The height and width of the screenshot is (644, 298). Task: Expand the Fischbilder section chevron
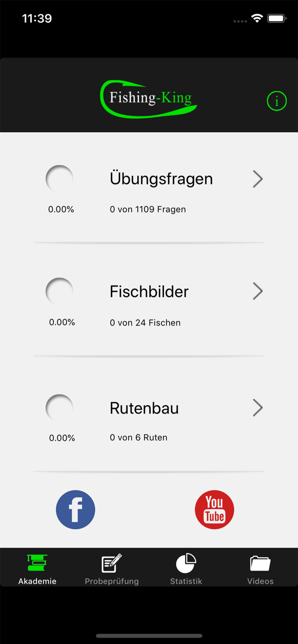point(257,291)
